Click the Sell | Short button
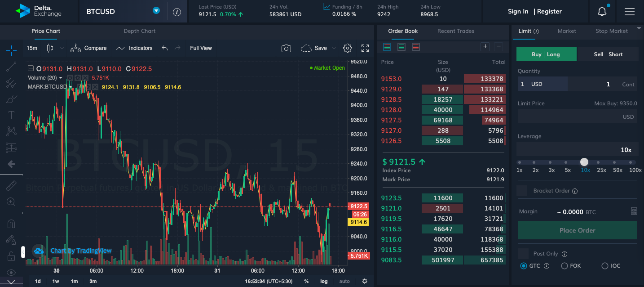Viewport: 644px width, 287px height. (608, 54)
